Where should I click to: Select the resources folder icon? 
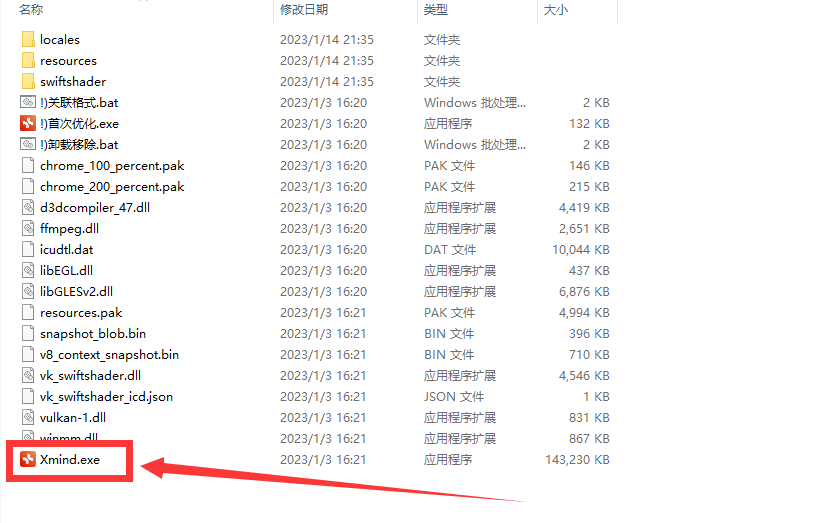click(x=28, y=61)
